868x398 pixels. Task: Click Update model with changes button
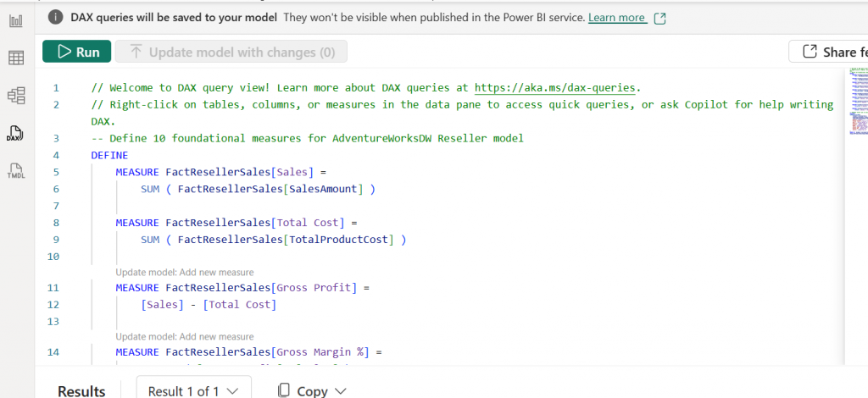(231, 52)
